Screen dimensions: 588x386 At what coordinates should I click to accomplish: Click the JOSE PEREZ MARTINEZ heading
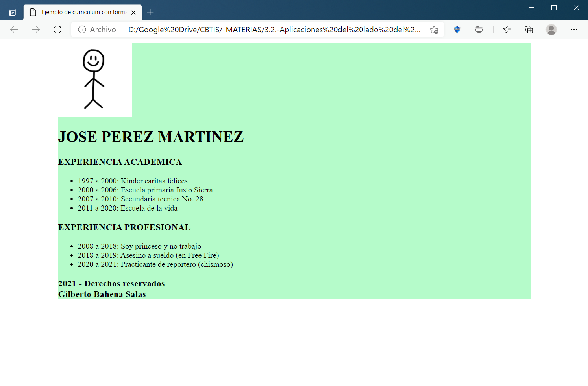pyautogui.click(x=151, y=137)
